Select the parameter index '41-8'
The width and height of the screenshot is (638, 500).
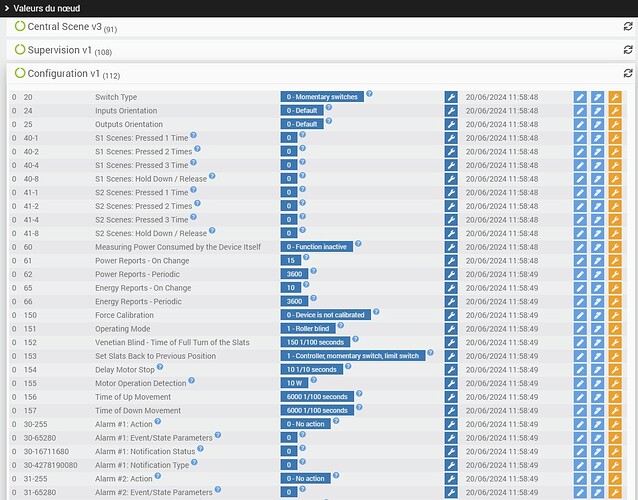click(x=31, y=234)
